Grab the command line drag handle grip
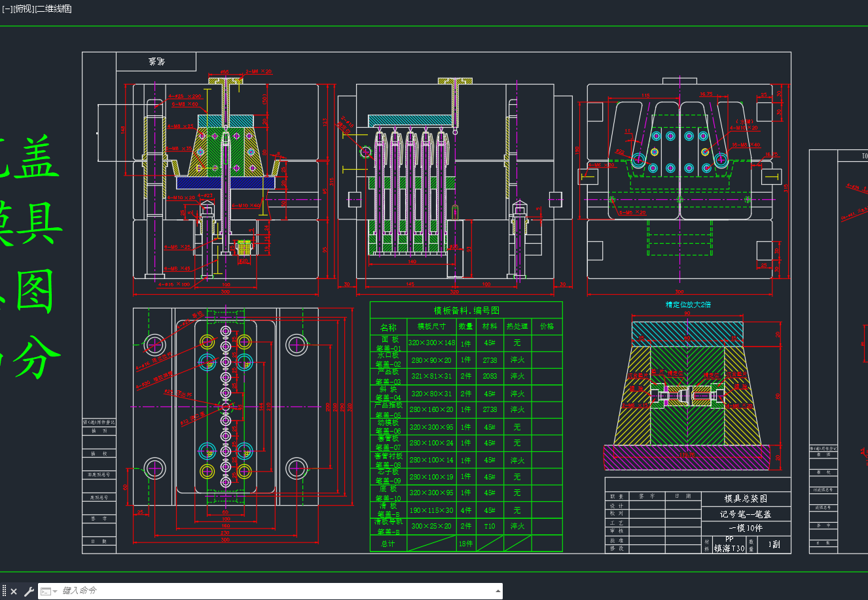 (4, 591)
